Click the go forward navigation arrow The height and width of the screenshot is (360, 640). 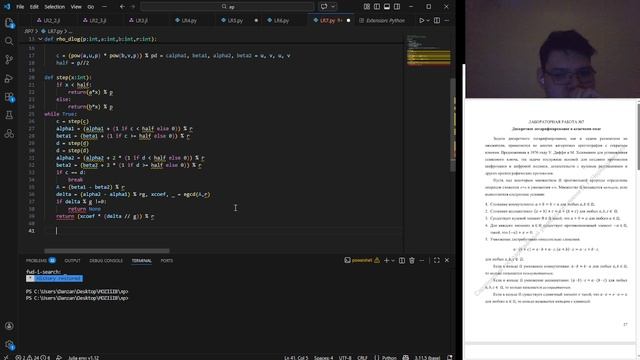pyautogui.click(x=133, y=7)
